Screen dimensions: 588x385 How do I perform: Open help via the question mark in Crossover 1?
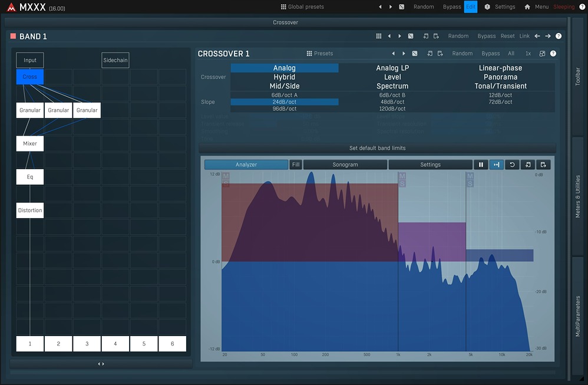click(x=553, y=53)
